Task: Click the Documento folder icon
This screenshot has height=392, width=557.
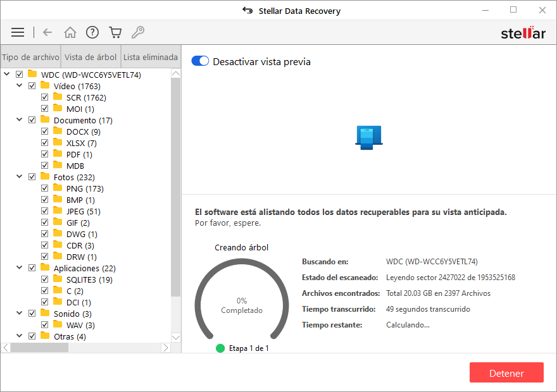Action: click(45, 119)
